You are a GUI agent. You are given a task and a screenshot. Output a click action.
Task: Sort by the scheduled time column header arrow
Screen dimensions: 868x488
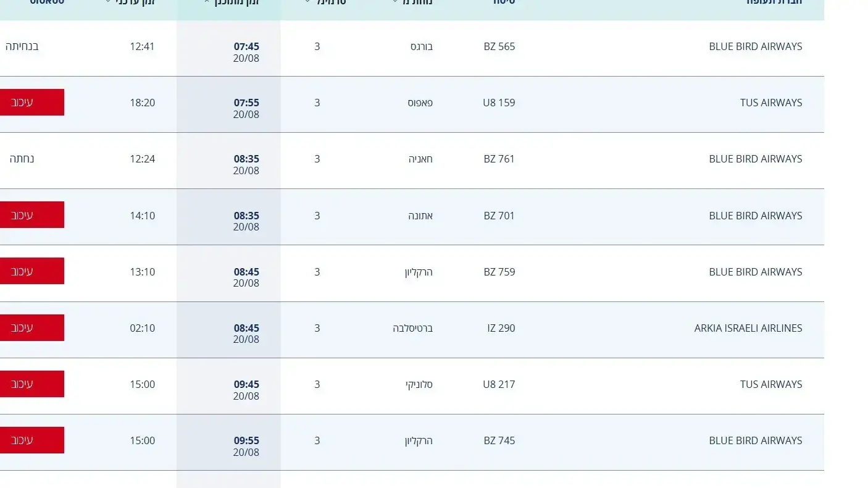click(206, 2)
